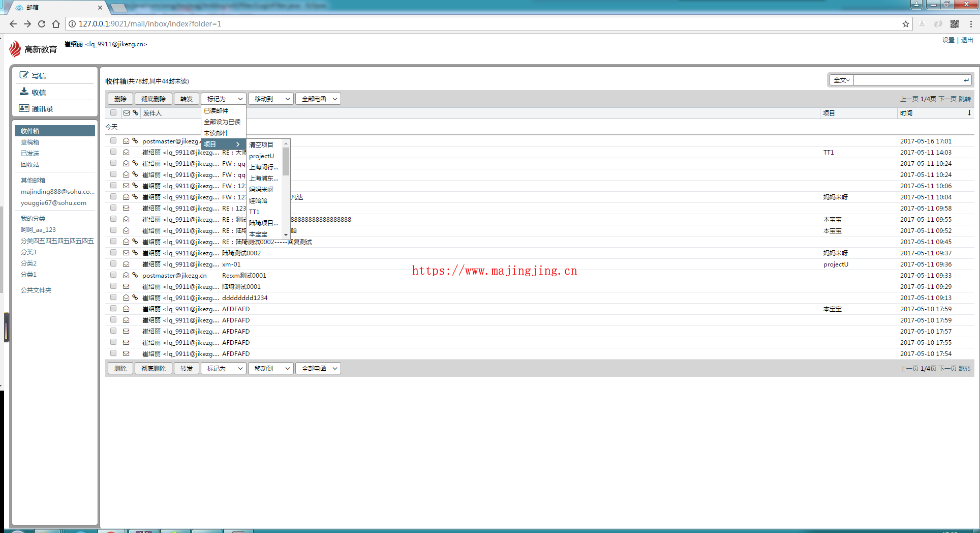The height and width of the screenshot is (533, 980).
Task: Check the 陆琦测试0001 mail checkbox
Action: pyautogui.click(x=113, y=286)
